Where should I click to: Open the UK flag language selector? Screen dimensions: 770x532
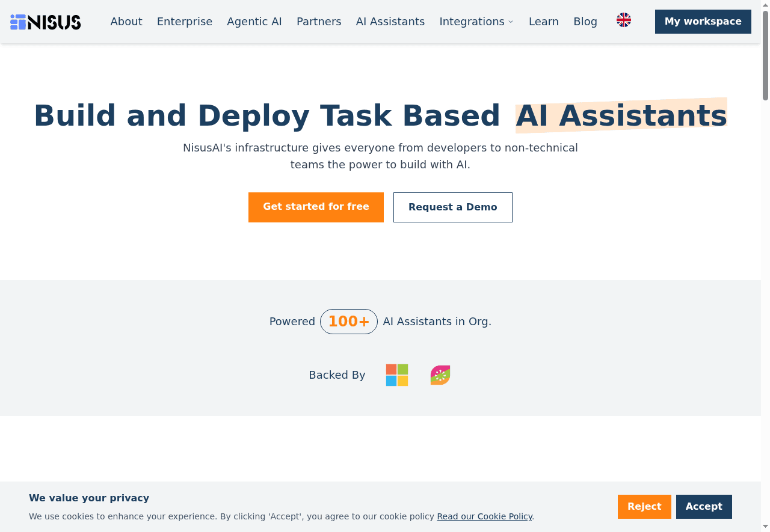coord(624,20)
